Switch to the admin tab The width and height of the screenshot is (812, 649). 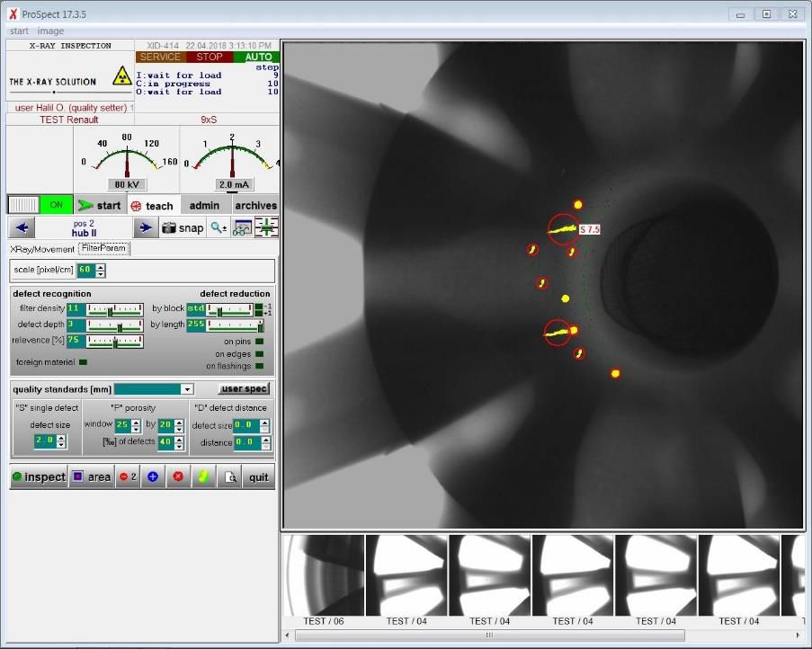204,206
